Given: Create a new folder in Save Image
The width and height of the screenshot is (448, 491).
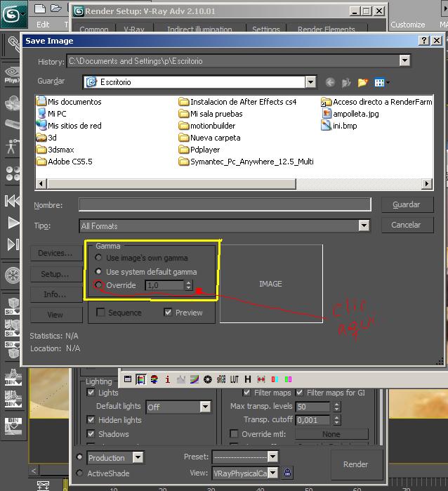Looking at the screenshot, I should click(x=362, y=82).
